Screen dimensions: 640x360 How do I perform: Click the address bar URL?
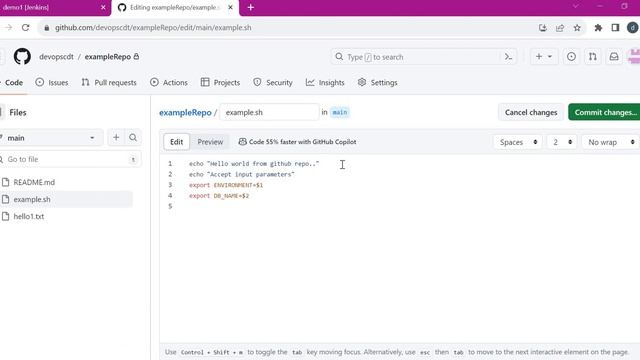[x=153, y=28]
